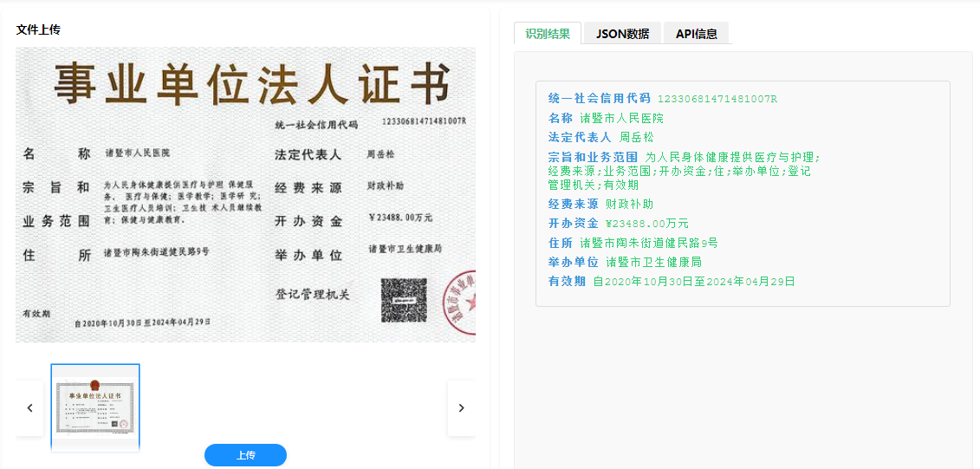The image size is (980, 469).
Task: Click the 文件上传 heading
Action: point(38,29)
